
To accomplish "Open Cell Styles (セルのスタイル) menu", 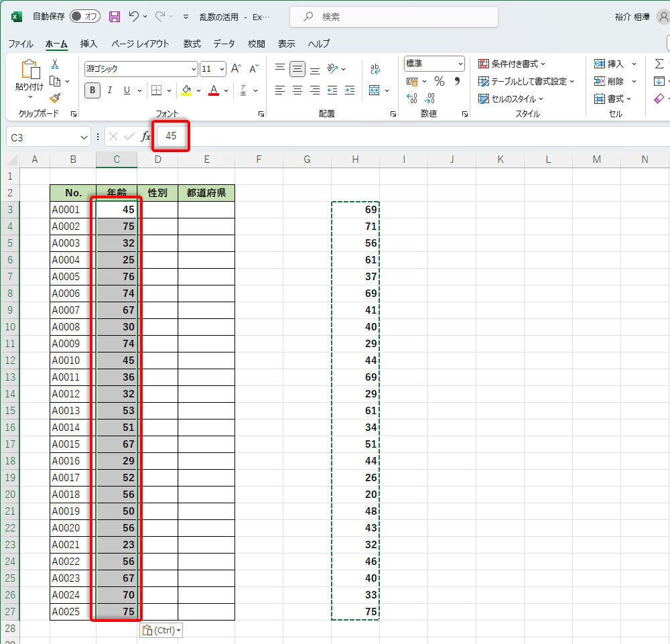I will [510, 99].
